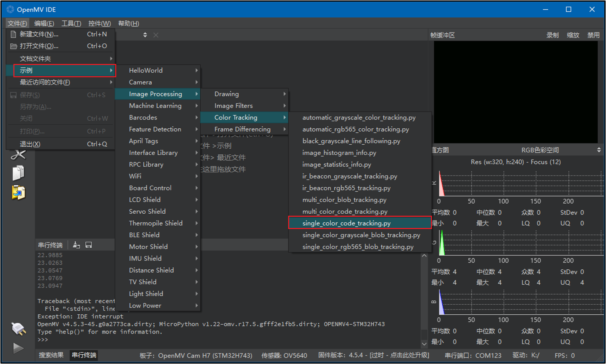Expand the Servo Shield submenu
This screenshot has width=606, height=364.
158,211
